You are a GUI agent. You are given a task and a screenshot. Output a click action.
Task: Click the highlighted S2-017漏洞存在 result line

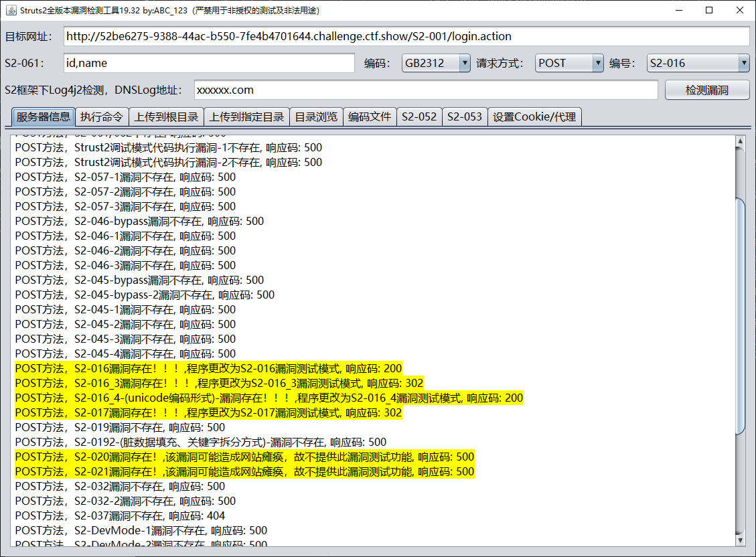[x=208, y=413]
